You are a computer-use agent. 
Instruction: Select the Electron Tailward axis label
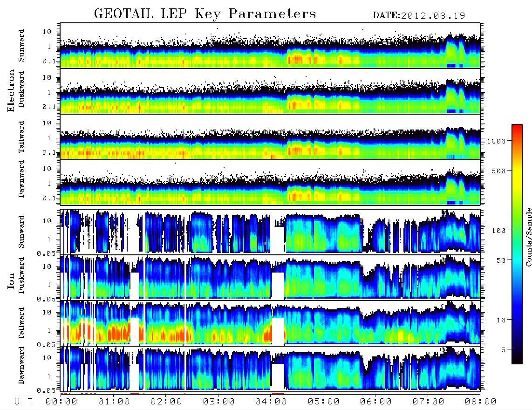pos(21,137)
